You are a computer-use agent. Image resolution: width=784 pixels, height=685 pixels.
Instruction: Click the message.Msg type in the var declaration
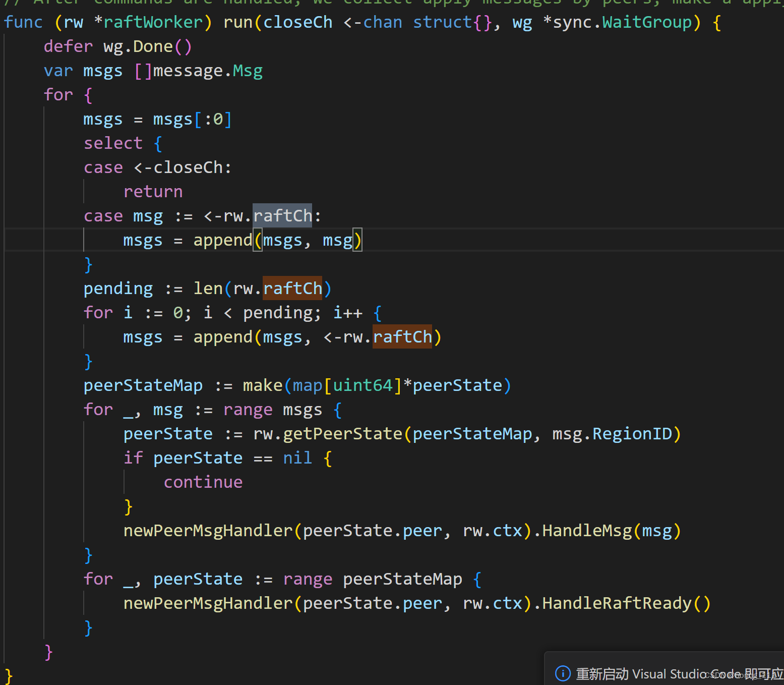point(207,70)
